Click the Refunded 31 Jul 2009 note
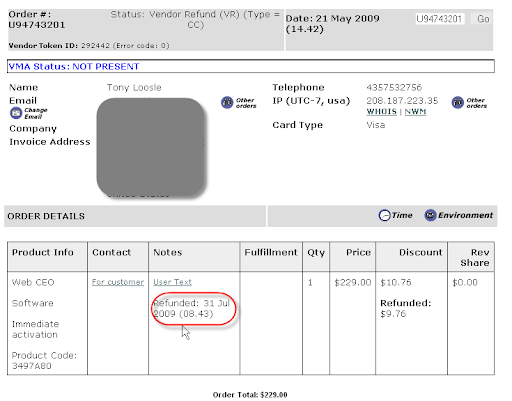 (x=192, y=308)
